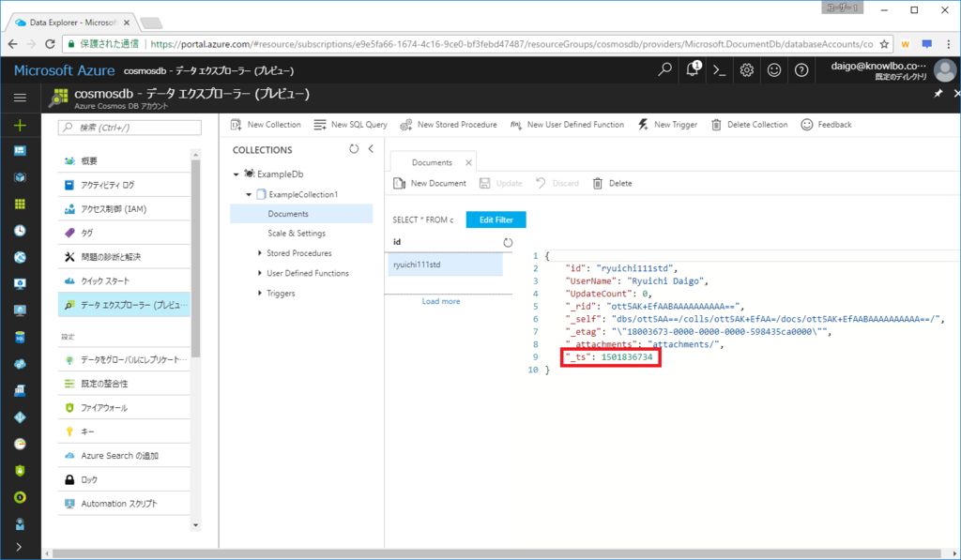The image size is (961, 560).
Task: Bookmark page with star icon
Action: [884, 44]
